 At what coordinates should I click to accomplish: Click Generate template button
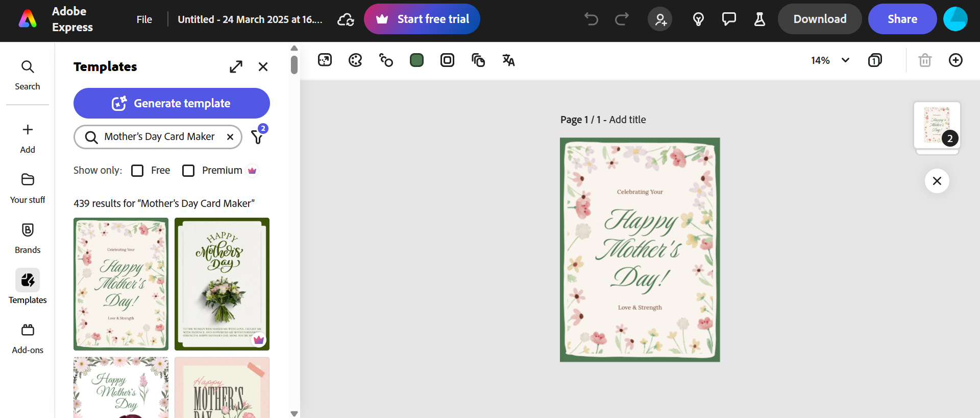click(171, 103)
